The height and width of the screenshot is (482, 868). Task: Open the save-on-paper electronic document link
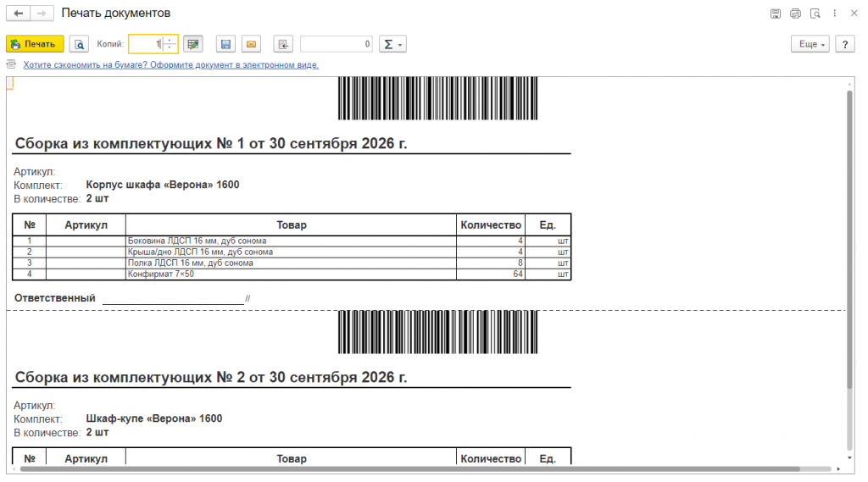point(170,64)
